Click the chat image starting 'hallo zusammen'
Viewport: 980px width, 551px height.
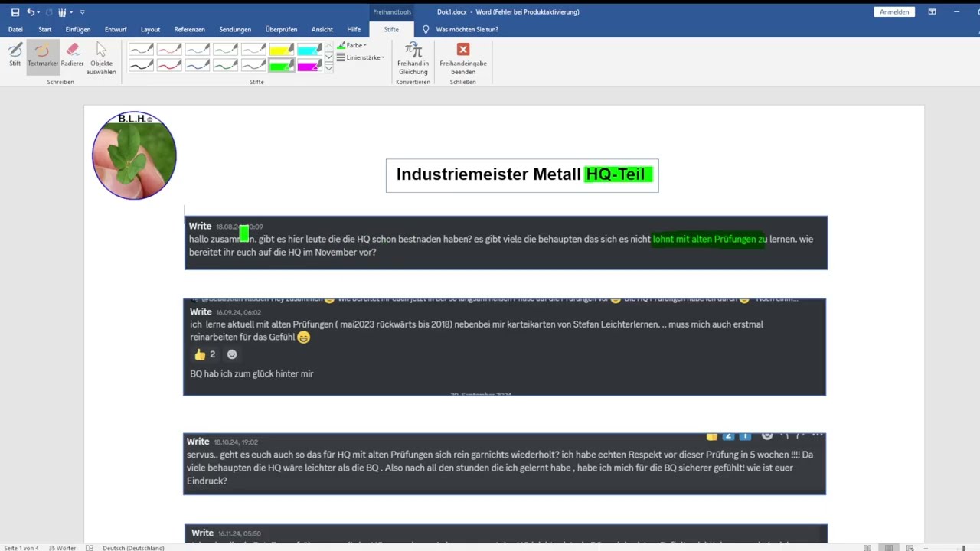(506, 243)
